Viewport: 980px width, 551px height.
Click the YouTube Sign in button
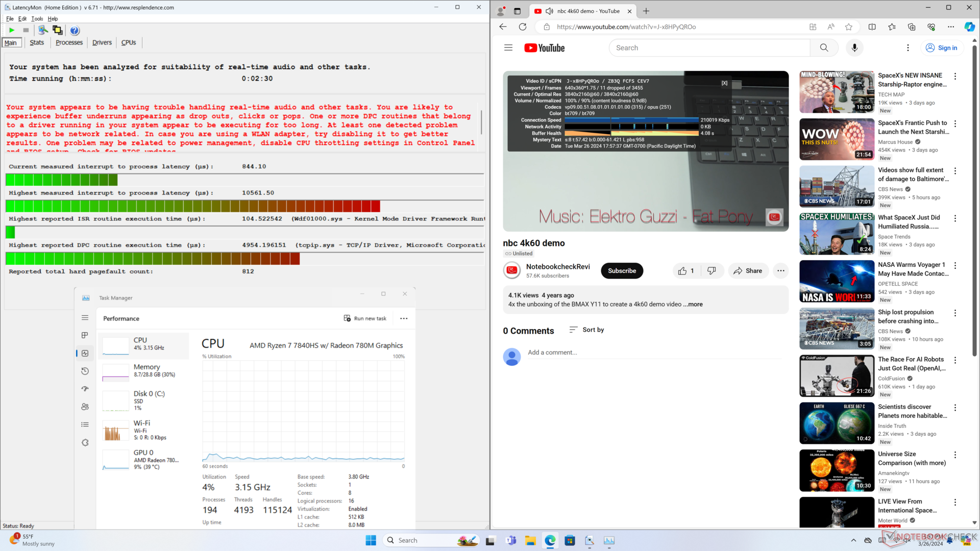[942, 48]
